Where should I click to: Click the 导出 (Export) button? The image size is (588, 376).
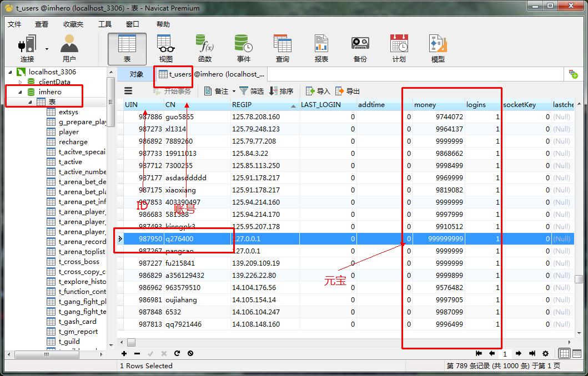pos(348,91)
